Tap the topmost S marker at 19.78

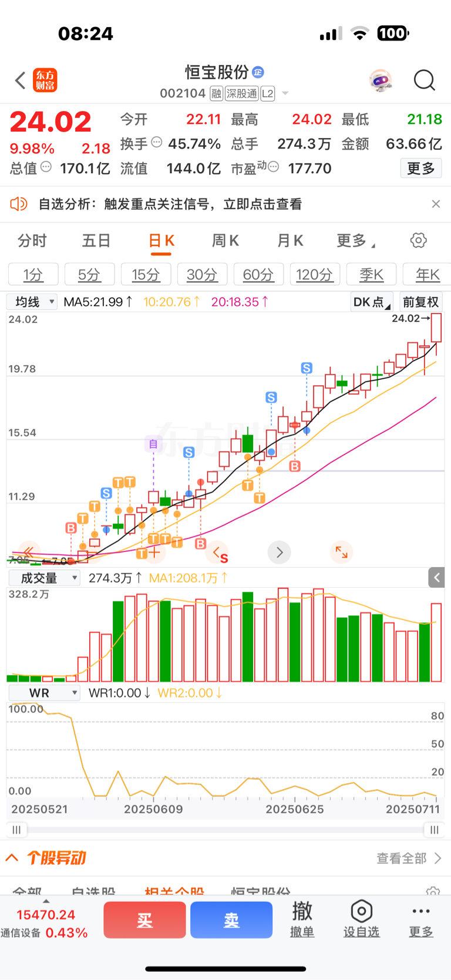[x=307, y=368]
